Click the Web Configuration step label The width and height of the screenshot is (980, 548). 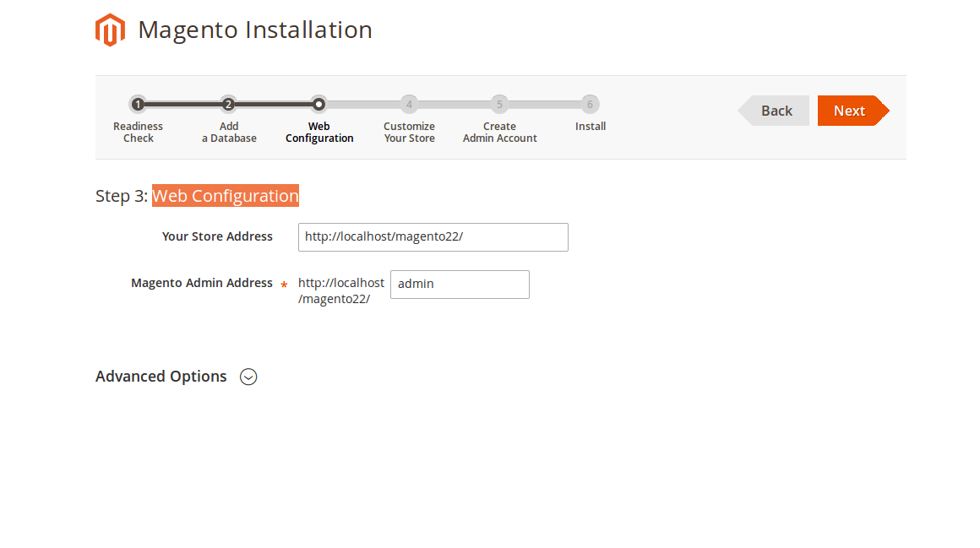(x=319, y=132)
